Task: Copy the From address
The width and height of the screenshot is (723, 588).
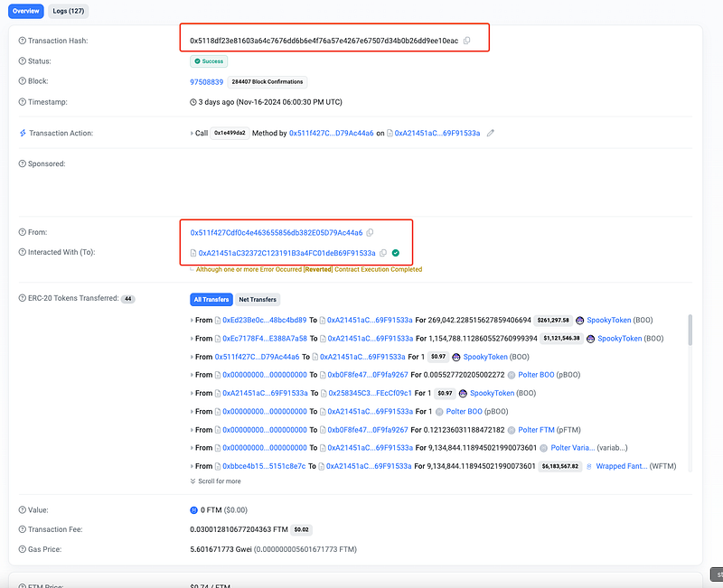Action: click(371, 233)
